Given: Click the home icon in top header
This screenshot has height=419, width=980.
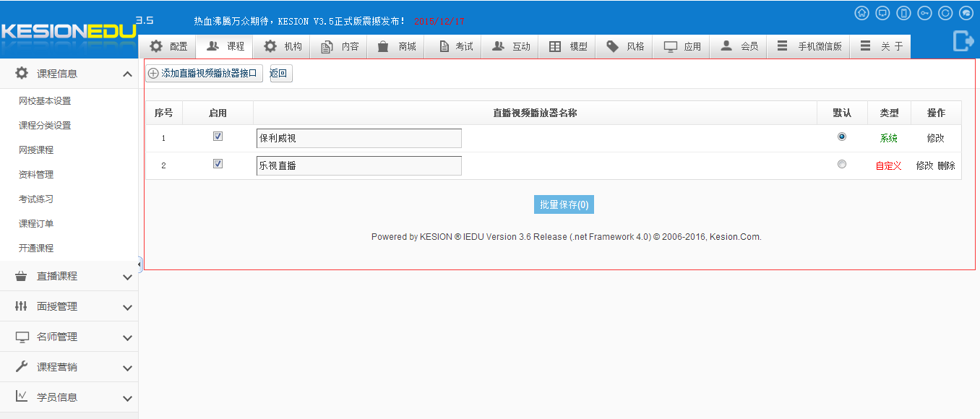Looking at the screenshot, I should (861, 13).
